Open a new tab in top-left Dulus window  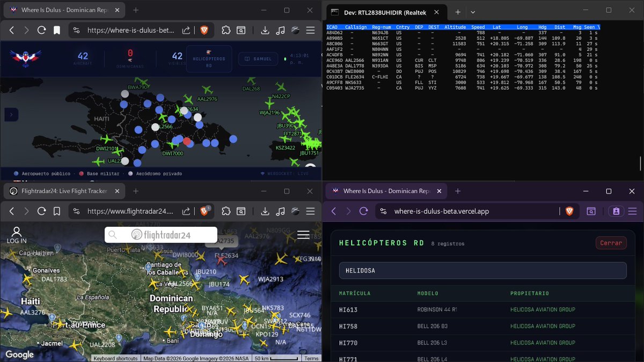(x=136, y=10)
